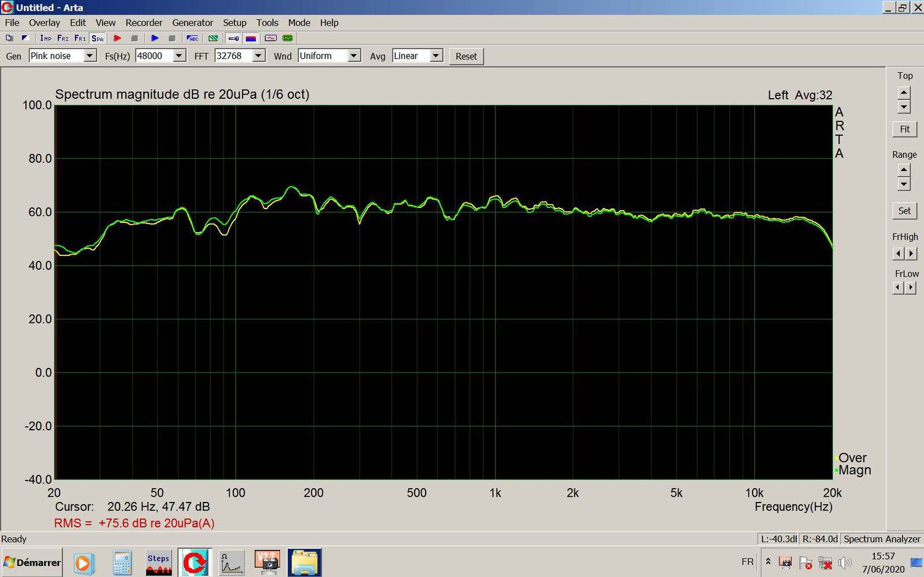Click the green hatched toolbar icon
Image resolution: width=924 pixels, height=577 pixels.
coord(213,38)
